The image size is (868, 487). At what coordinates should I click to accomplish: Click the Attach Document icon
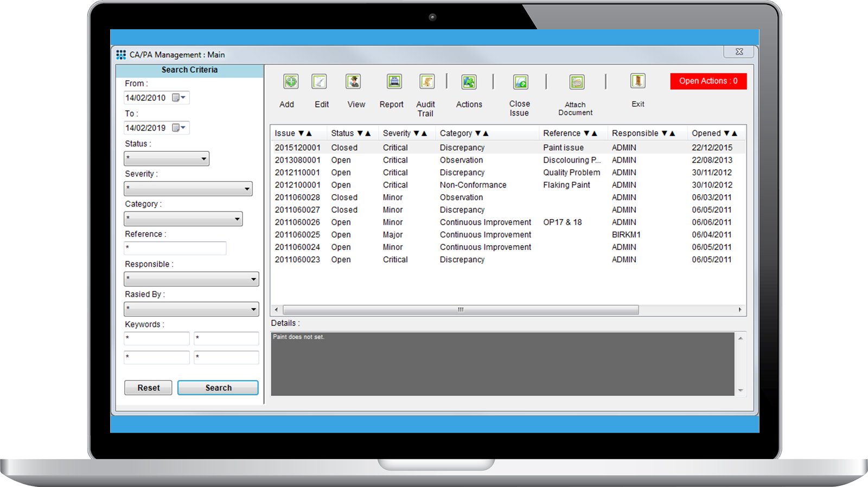[x=577, y=82]
